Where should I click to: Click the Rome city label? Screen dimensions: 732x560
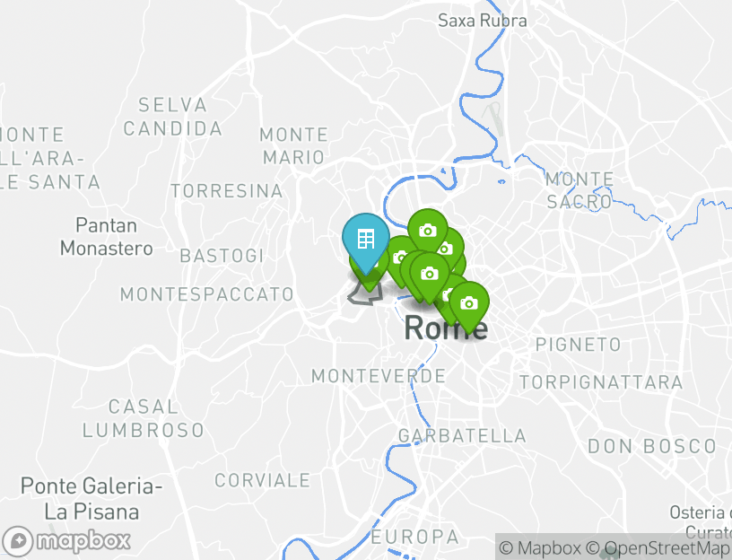pos(446,328)
